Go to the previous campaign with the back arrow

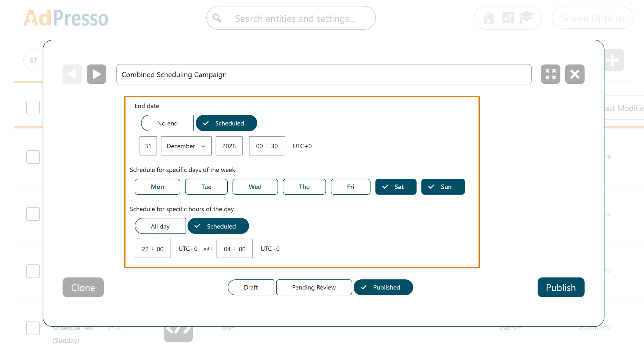[x=72, y=74]
